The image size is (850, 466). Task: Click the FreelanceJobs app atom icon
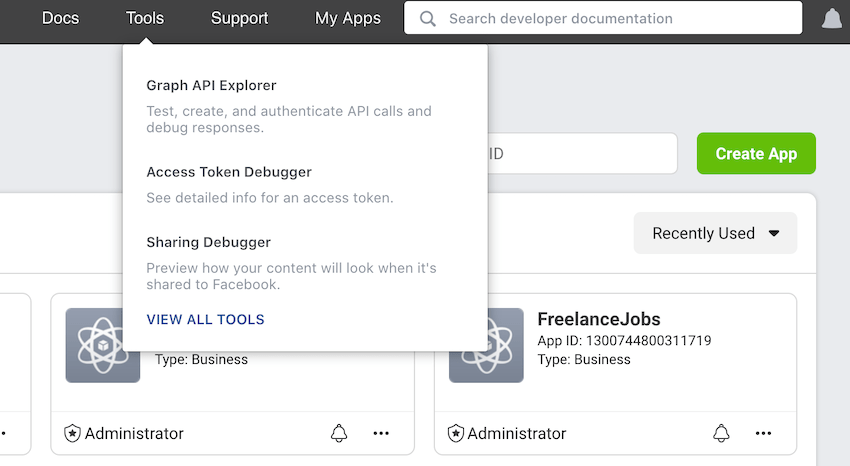point(486,346)
